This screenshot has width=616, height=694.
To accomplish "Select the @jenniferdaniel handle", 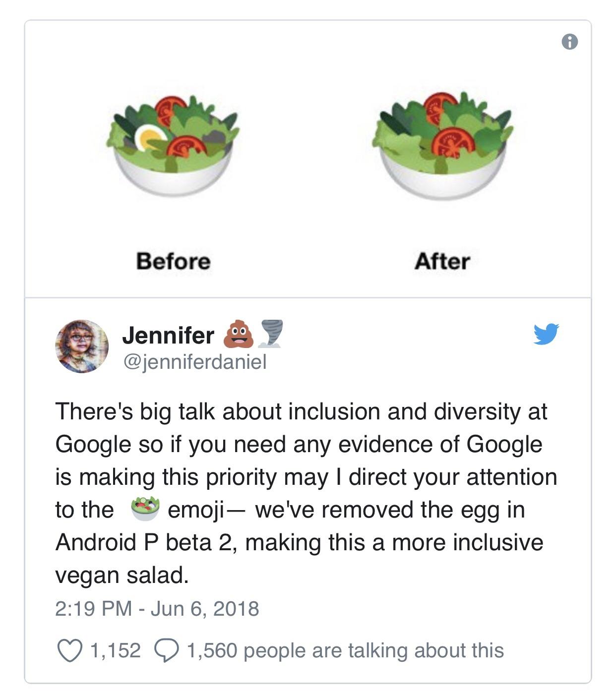I will pyautogui.click(x=194, y=362).
